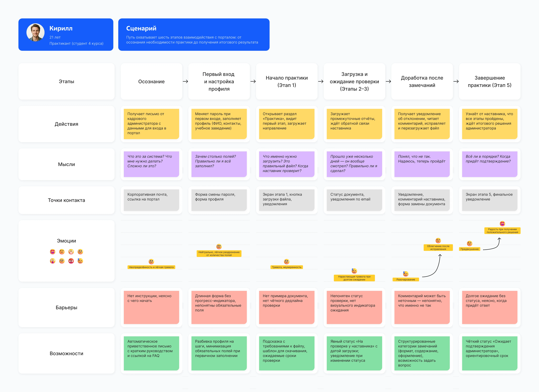Image resolution: width=539 pixels, height=392 pixels.
Task: Select red angry emoji in the Эмоции legend
Action: (x=71, y=261)
